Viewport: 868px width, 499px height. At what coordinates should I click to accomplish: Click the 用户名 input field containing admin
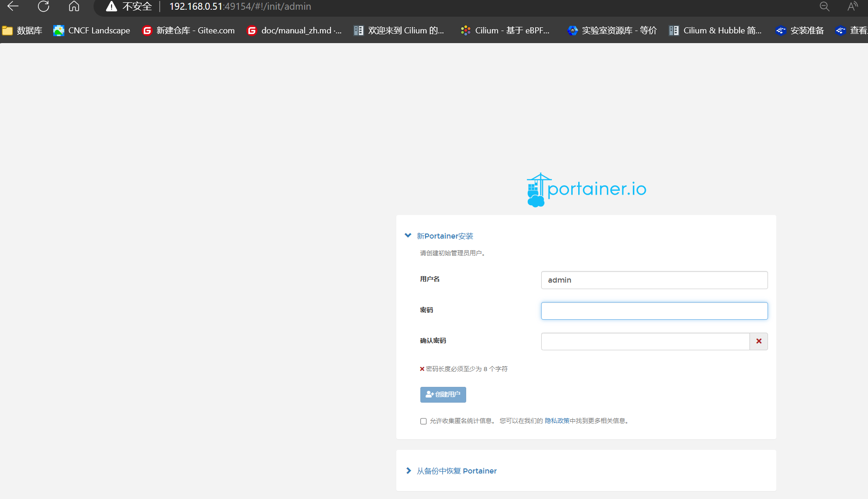click(x=654, y=280)
